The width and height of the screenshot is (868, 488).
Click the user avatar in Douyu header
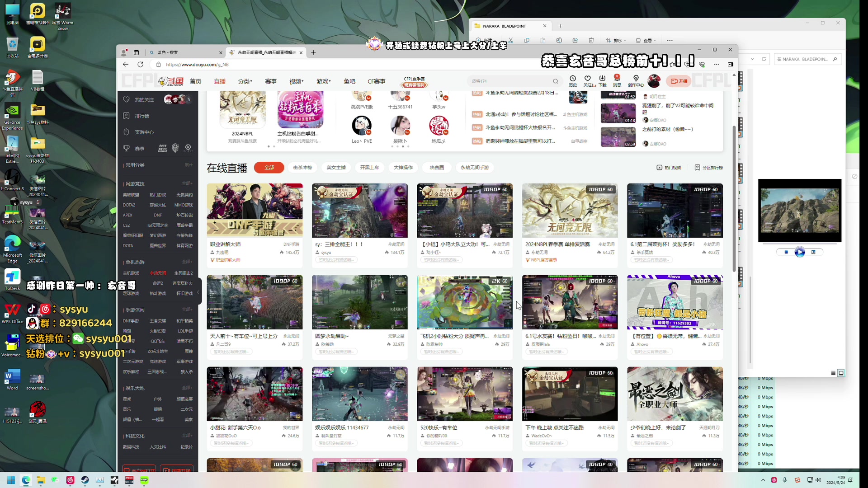click(654, 81)
